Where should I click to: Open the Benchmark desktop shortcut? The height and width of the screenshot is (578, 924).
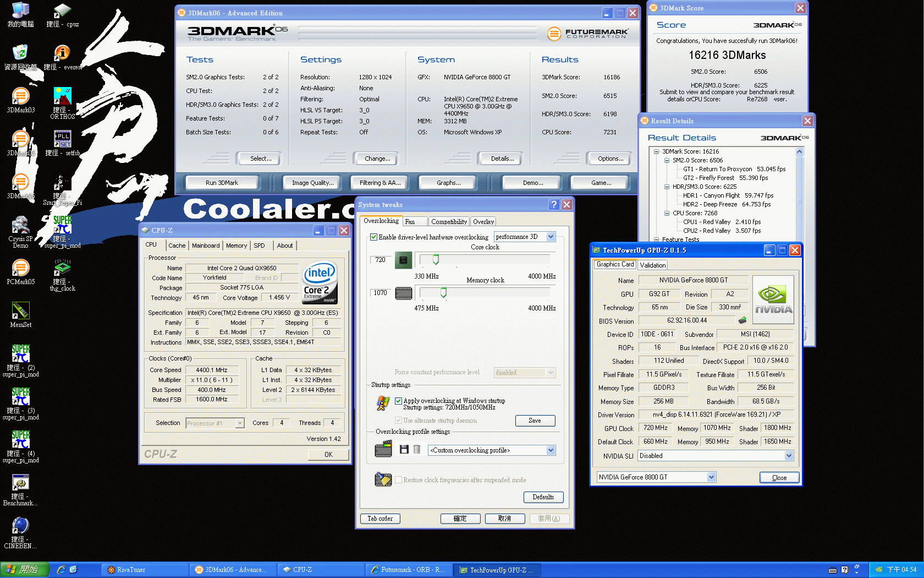(20, 489)
